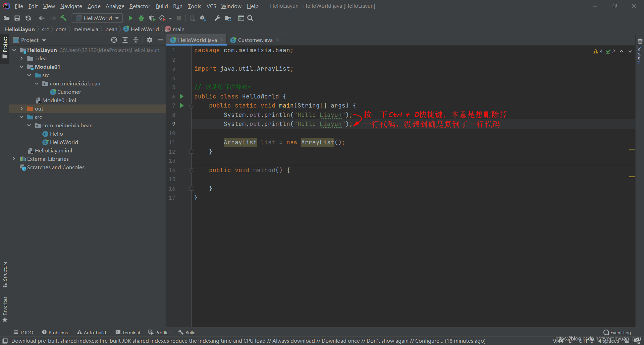Click run gutter icon on line 6
The width and height of the screenshot is (644, 345).
tap(182, 96)
